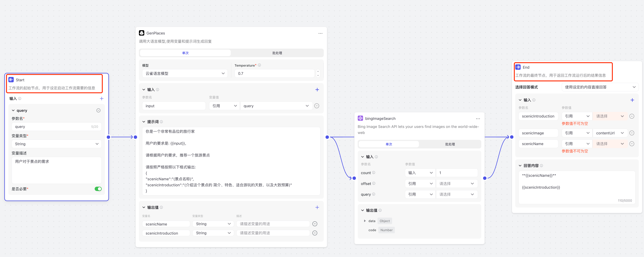
Task: Add an output variable in GenPlaces
Action: click(317, 207)
